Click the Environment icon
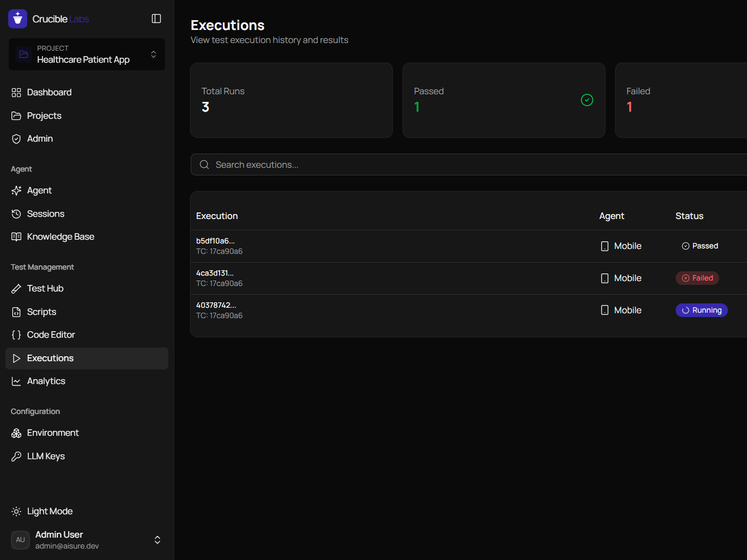The image size is (747, 560). pyautogui.click(x=16, y=433)
